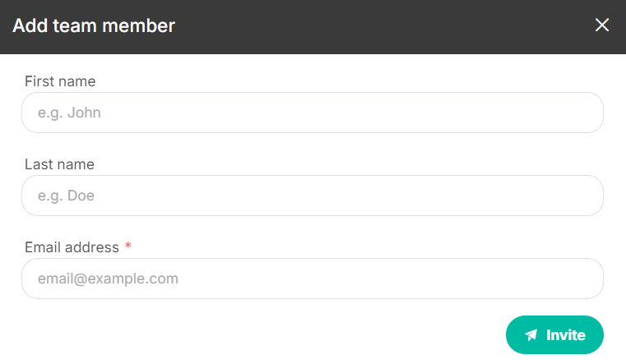The height and width of the screenshot is (364, 626).
Task: Focus the First name input field
Action: [x=313, y=113]
